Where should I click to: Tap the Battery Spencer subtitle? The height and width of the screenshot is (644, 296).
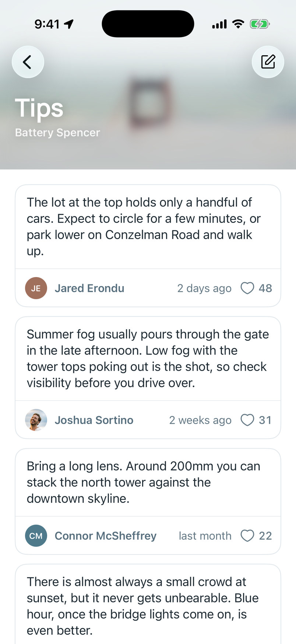[x=57, y=133]
